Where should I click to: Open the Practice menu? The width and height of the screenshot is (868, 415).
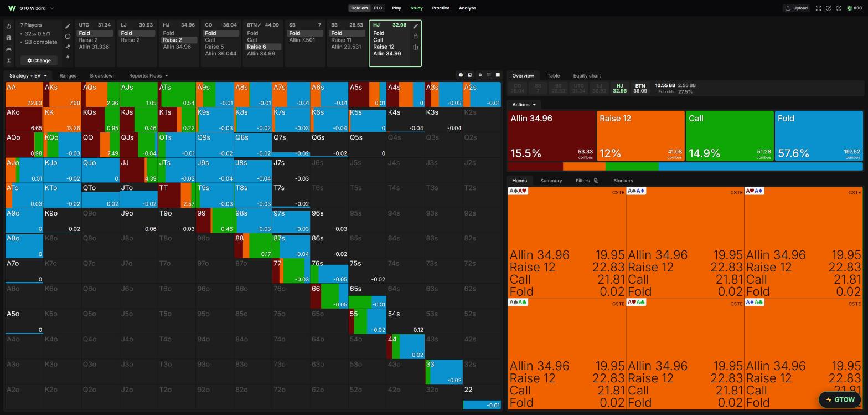(441, 8)
